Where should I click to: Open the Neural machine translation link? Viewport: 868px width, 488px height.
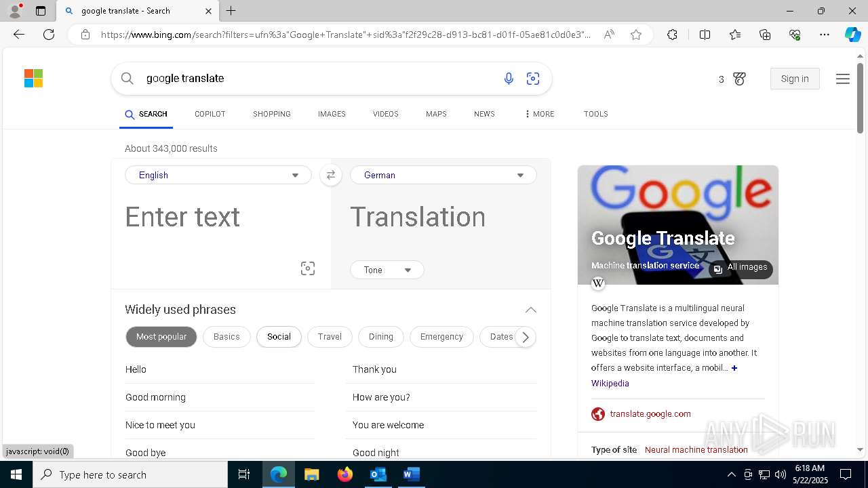point(696,450)
